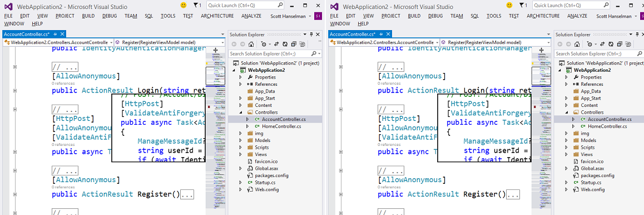Open Solution Explorer window position menu, left window
644x215 pixels.
[305, 35]
